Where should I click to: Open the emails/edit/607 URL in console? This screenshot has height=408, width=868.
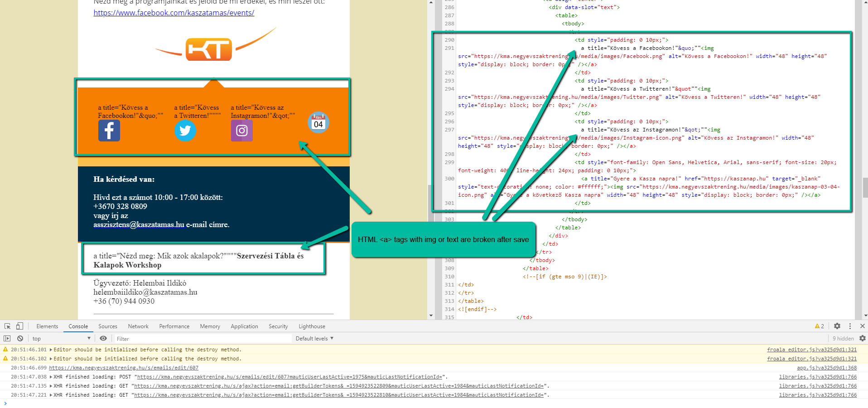pyautogui.click(x=124, y=368)
